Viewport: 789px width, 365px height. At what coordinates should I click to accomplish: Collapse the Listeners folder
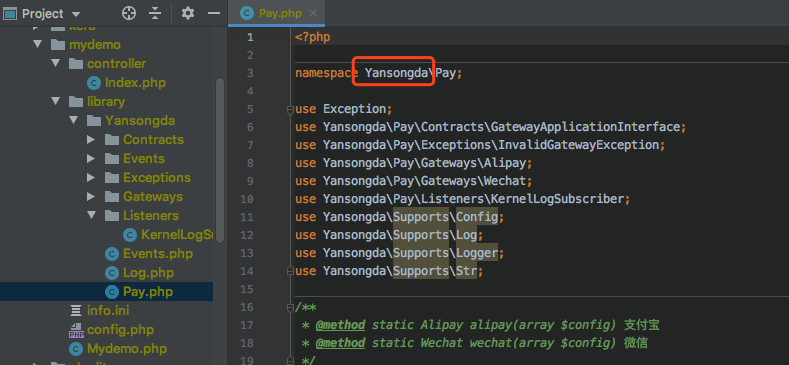pyautogui.click(x=91, y=215)
